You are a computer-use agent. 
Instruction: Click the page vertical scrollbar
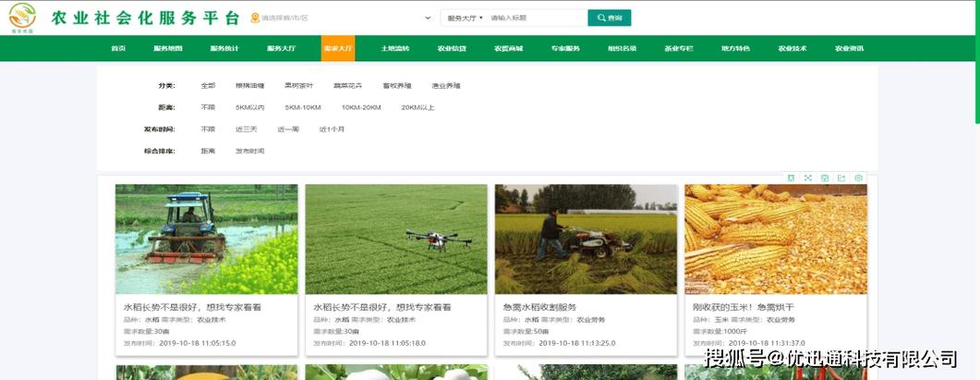[x=977, y=63]
